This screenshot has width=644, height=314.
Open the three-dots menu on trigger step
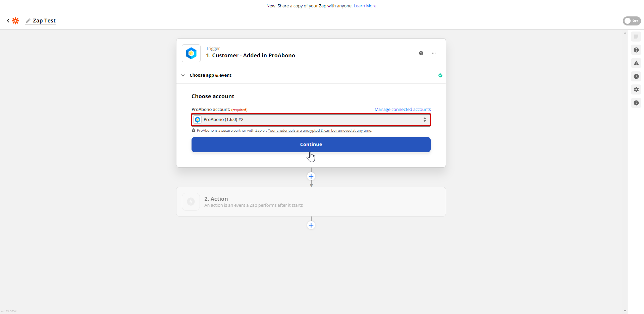click(x=434, y=53)
